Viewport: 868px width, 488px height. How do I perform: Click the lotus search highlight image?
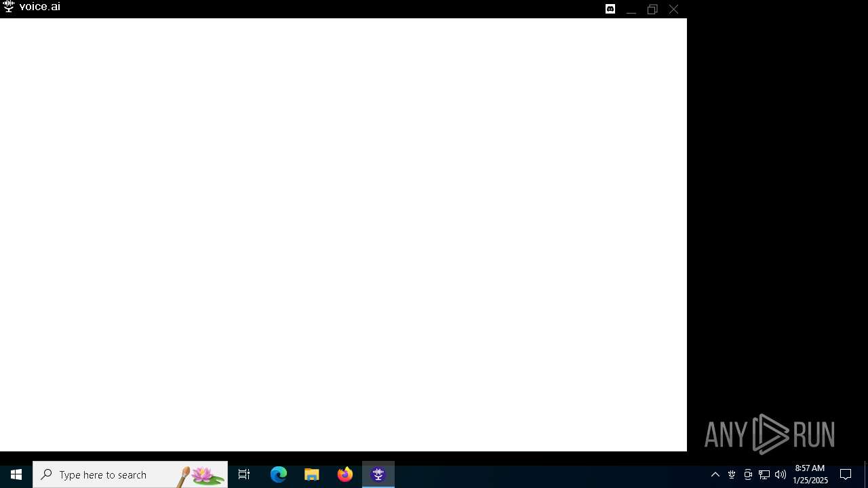(x=201, y=475)
